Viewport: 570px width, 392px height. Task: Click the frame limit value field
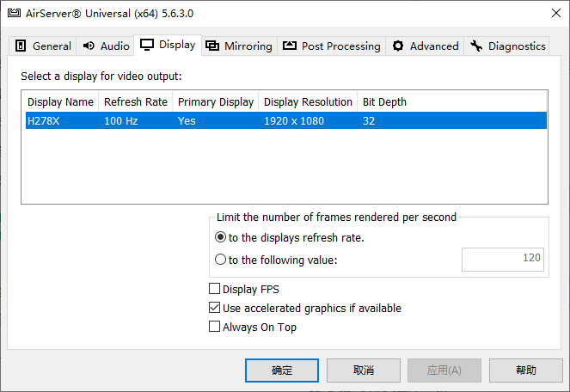point(503,260)
